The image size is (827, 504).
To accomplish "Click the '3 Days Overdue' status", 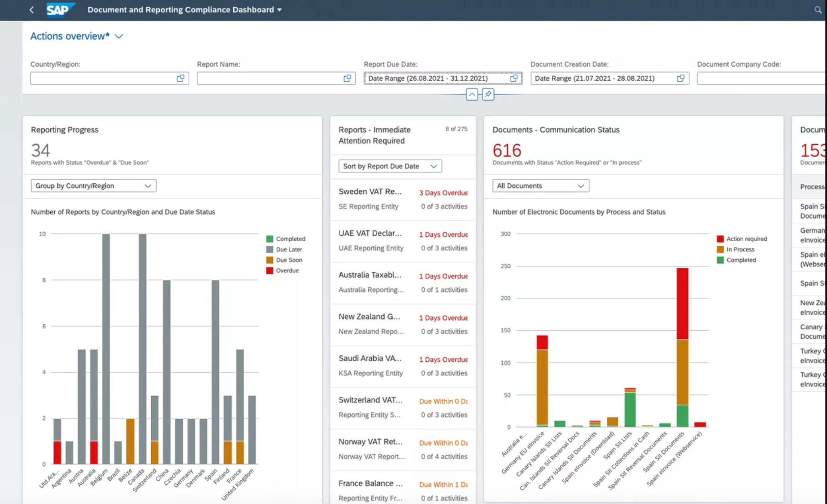I will point(443,193).
